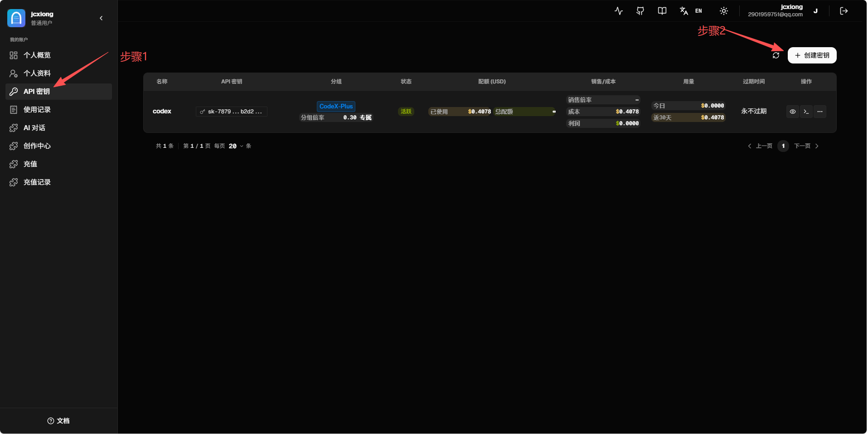Click the 总配额 quota bar
The image size is (868, 434).
(525, 112)
